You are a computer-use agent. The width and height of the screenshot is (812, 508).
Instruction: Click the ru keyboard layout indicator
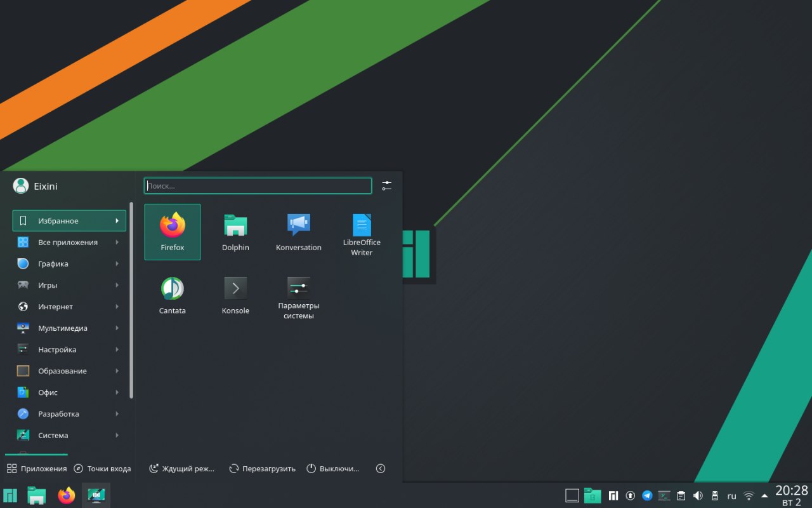coord(731,496)
